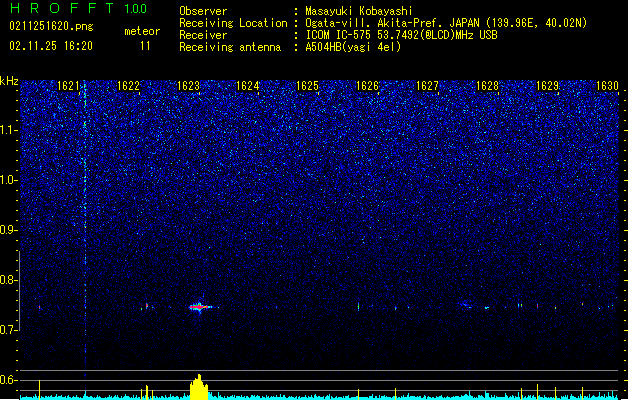Click the 'meteor' label
629x400 pixels.
142,31
